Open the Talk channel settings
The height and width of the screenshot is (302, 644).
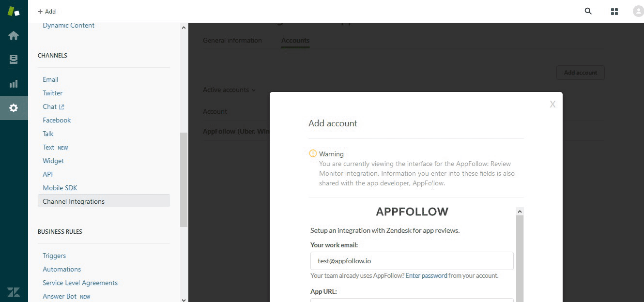pyautogui.click(x=48, y=134)
